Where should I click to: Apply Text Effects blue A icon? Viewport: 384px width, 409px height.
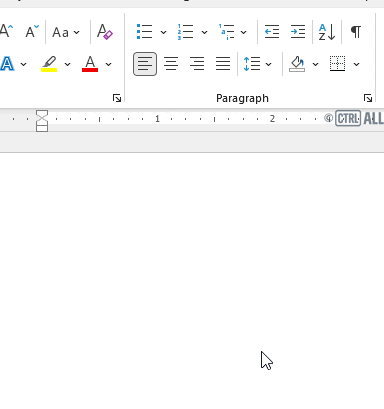point(7,64)
